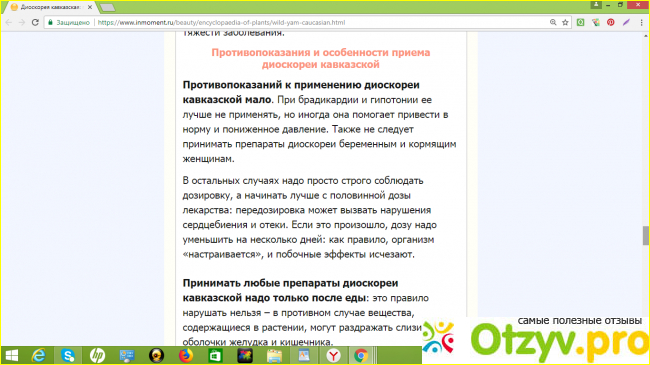Click the Pinterest extension icon
Viewport: 650px width, 365px height.
611,22
